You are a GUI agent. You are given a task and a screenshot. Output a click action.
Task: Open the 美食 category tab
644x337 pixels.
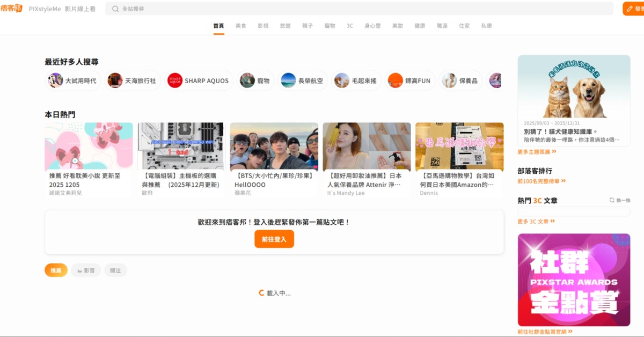(240, 26)
